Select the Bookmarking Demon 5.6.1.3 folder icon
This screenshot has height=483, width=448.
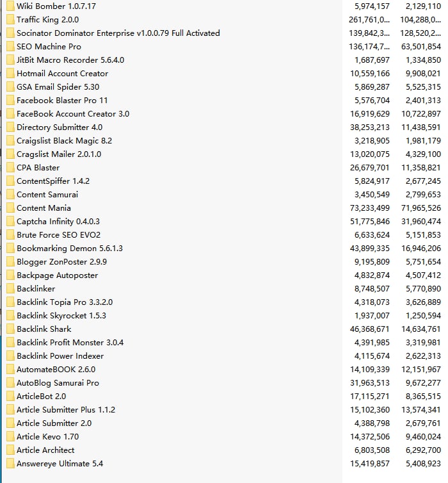(x=10, y=248)
